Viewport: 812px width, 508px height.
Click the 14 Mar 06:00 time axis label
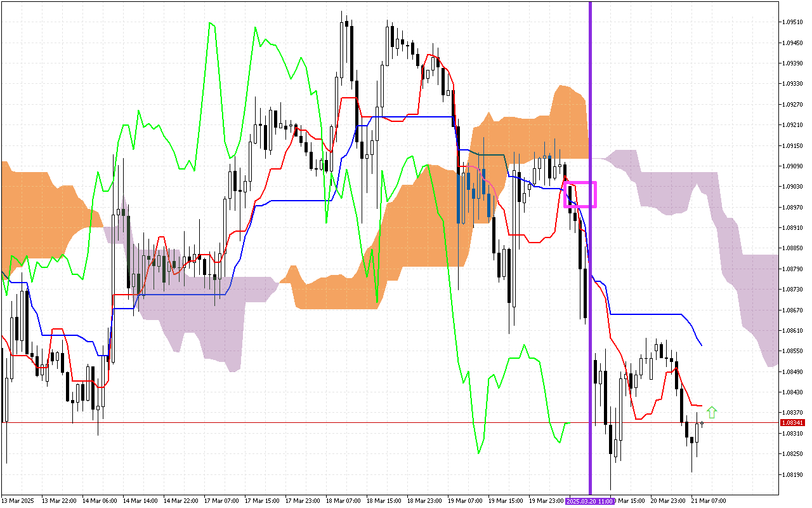98,501
